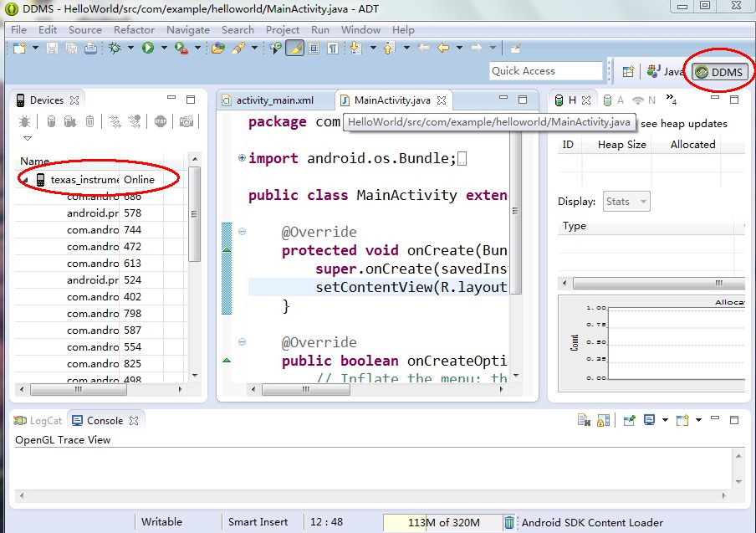Select the DDMS perspective button
Screen dimensions: 756x533
point(721,72)
